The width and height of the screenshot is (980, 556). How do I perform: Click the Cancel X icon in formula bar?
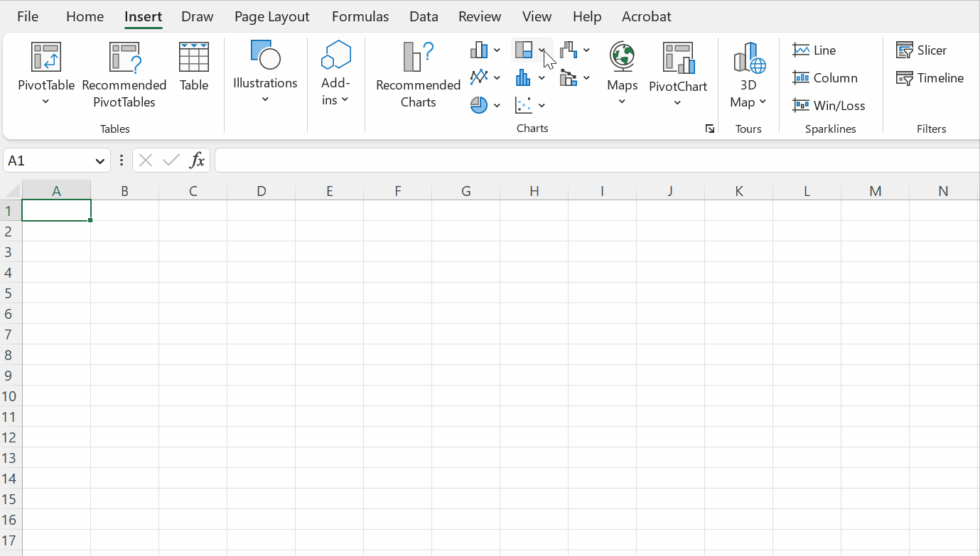pyautogui.click(x=146, y=160)
